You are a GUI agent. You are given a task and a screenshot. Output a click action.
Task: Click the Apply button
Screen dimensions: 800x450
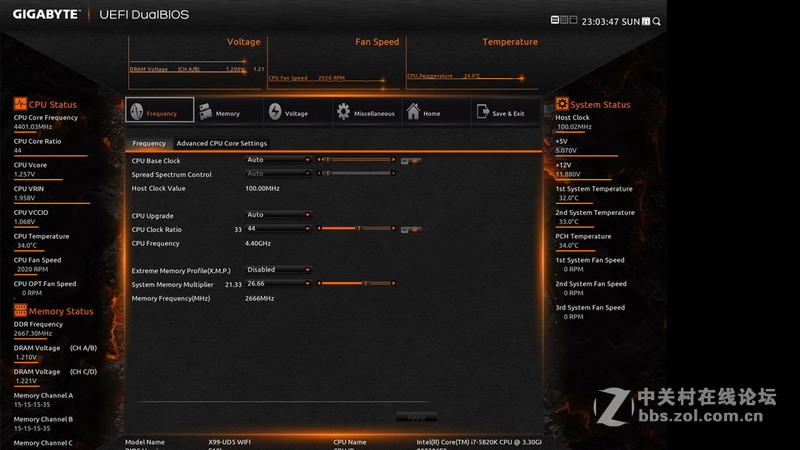point(416,417)
